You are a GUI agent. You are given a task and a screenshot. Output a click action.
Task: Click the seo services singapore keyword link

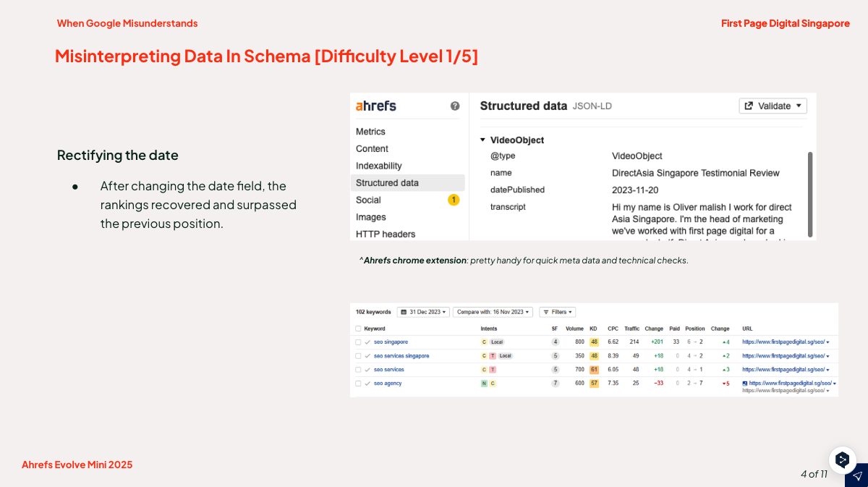tap(401, 356)
